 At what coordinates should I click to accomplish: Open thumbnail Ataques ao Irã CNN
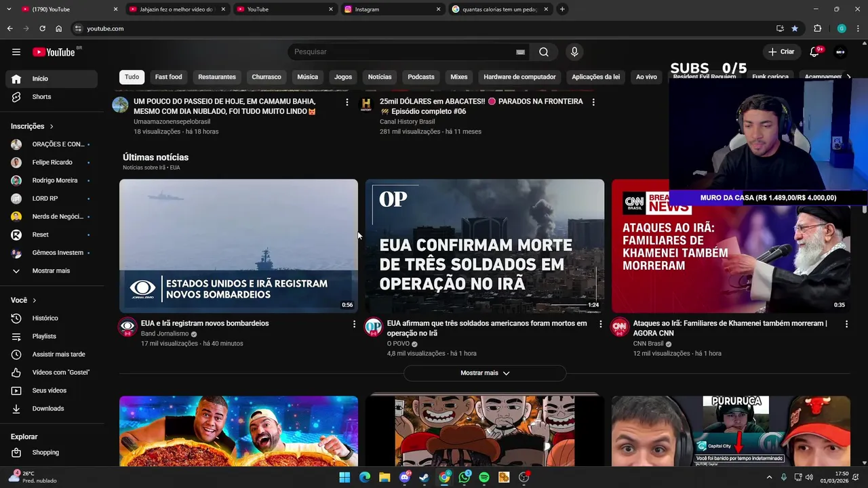(x=731, y=246)
